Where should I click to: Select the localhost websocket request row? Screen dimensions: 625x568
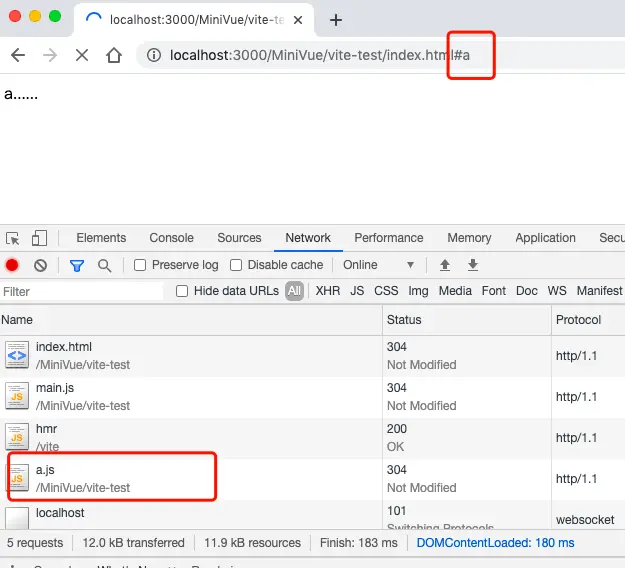(x=312, y=515)
